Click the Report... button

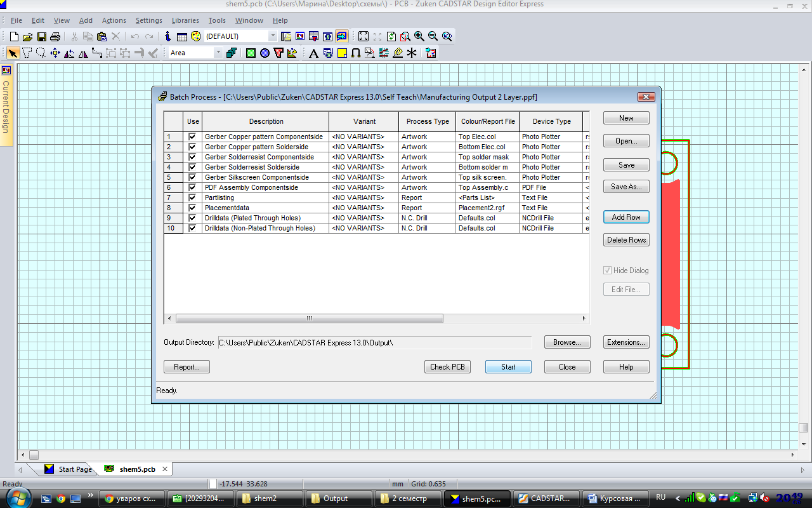[x=187, y=367]
